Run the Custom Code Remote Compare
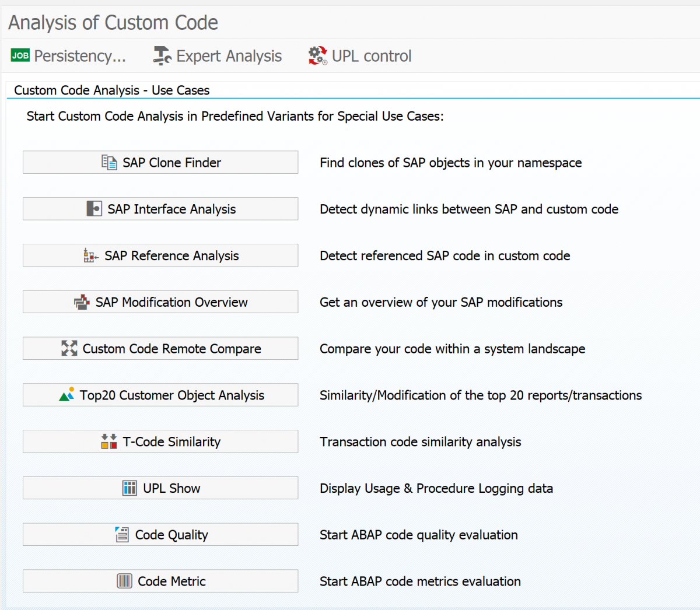Viewport: 700px width, 610px height. [160, 348]
